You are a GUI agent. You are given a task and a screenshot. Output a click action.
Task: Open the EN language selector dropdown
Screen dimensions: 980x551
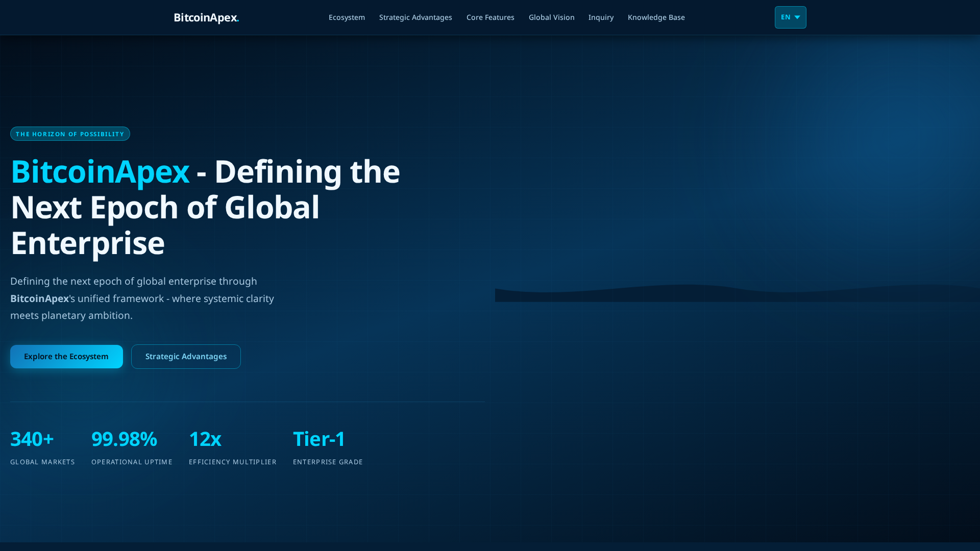tap(790, 17)
